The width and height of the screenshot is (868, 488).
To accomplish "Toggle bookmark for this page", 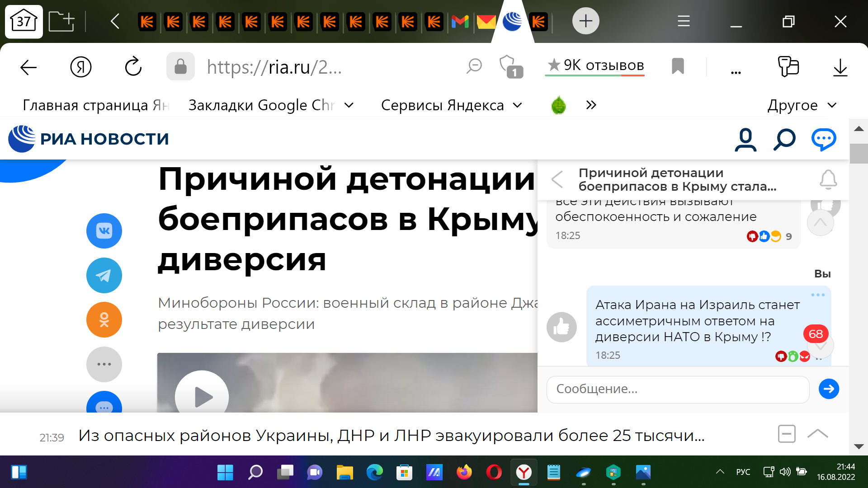I will [x=678, y=66].
